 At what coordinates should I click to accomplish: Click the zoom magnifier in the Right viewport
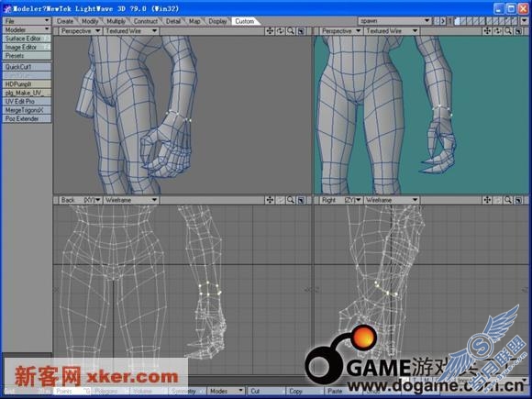tap(508, 200)
